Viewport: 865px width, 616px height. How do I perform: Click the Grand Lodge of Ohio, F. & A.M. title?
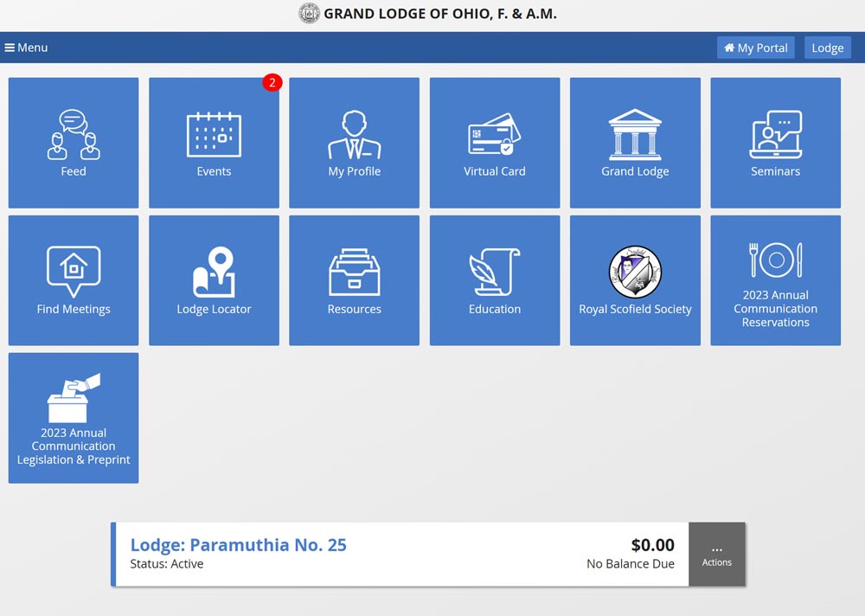click(x=440, y=14)
